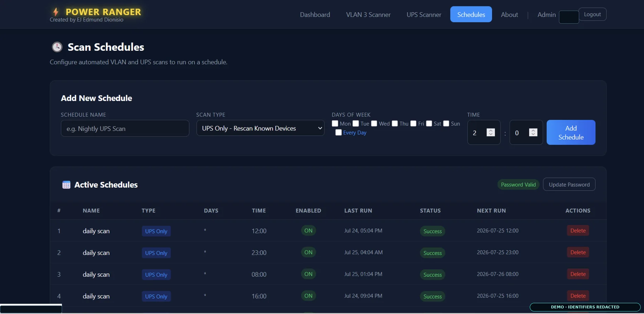
Task: Delete schedule 4 at 16:00
Action: tap(578, 296)
